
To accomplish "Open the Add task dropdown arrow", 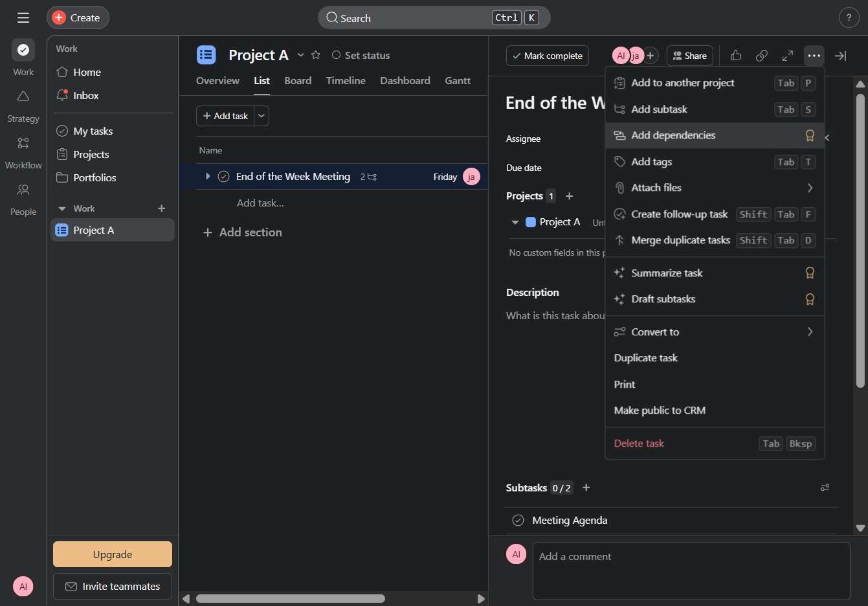I will 262,116.
